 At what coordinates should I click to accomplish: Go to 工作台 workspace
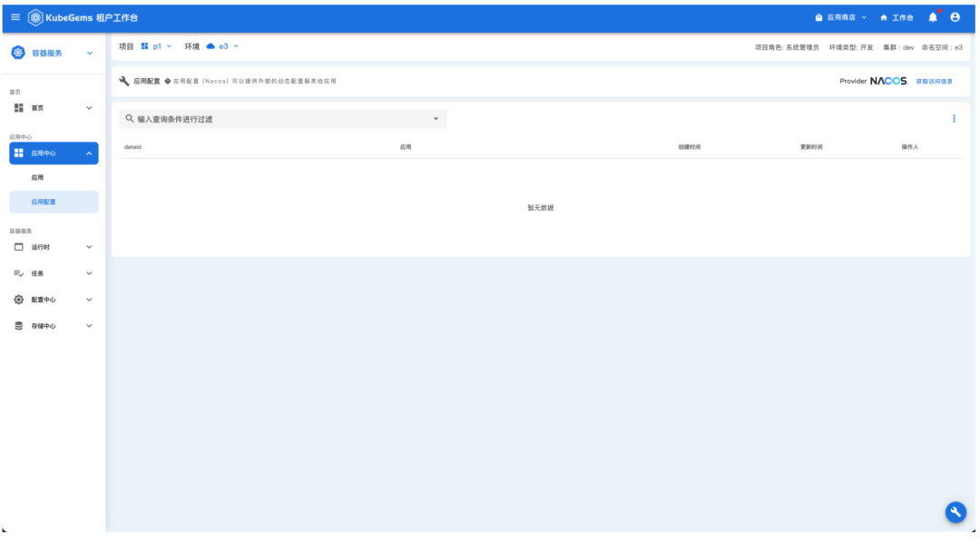click(897, 17)
